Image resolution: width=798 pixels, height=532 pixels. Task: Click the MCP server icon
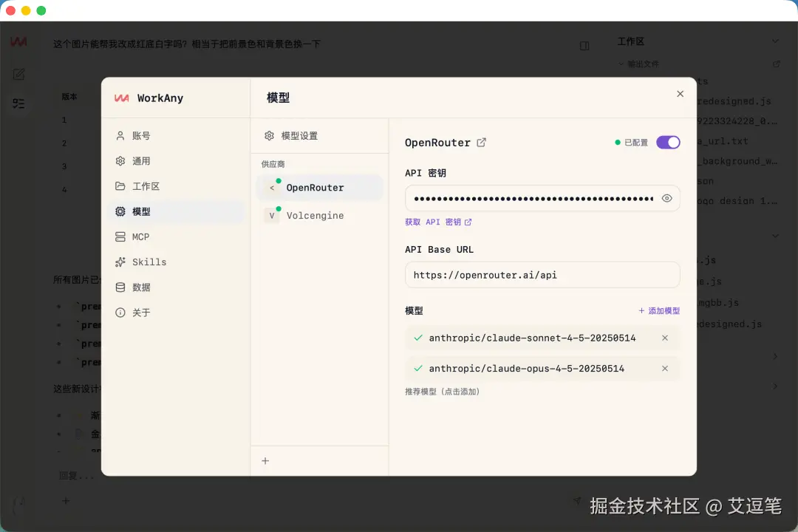click(120, 236)
